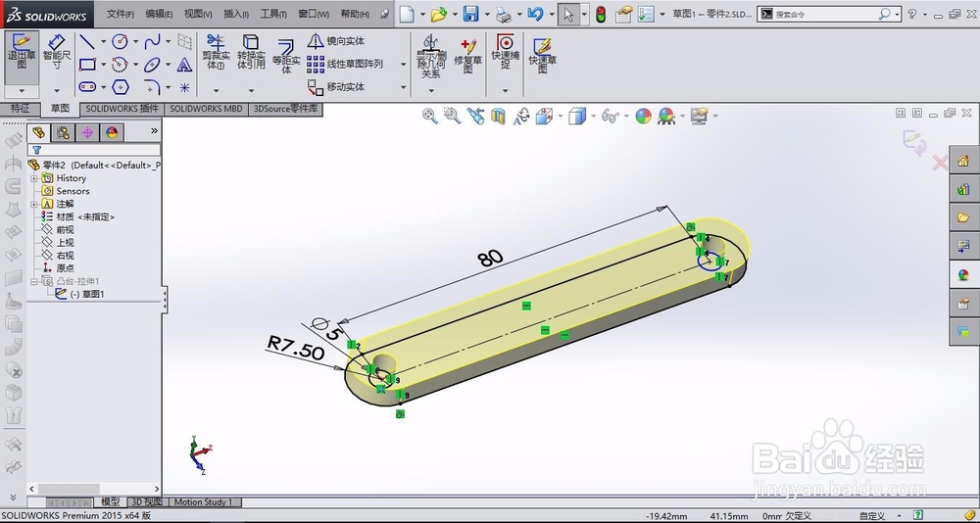Click the Undo arrow icon
The width and height of the screenshot is (980, 523).
(x=535, y=14)
